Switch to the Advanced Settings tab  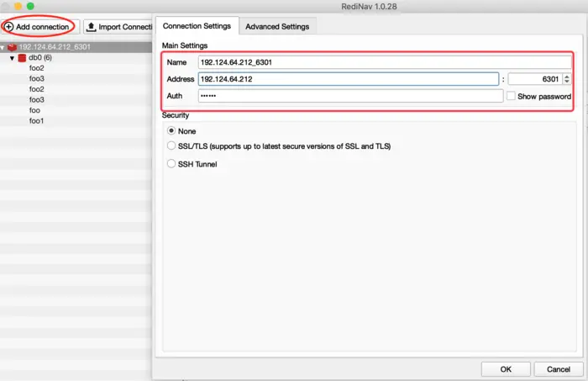[277, 27]
